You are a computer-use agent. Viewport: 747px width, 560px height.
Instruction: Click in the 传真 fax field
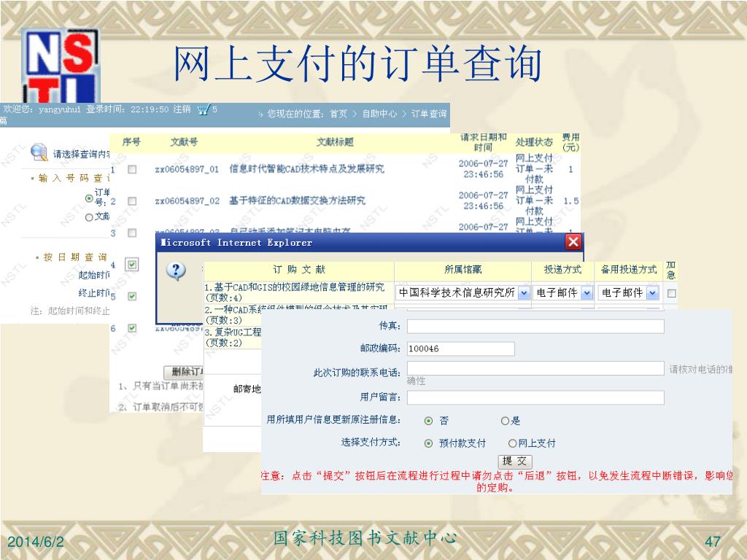pyautogui.click(x=535, y=326)
